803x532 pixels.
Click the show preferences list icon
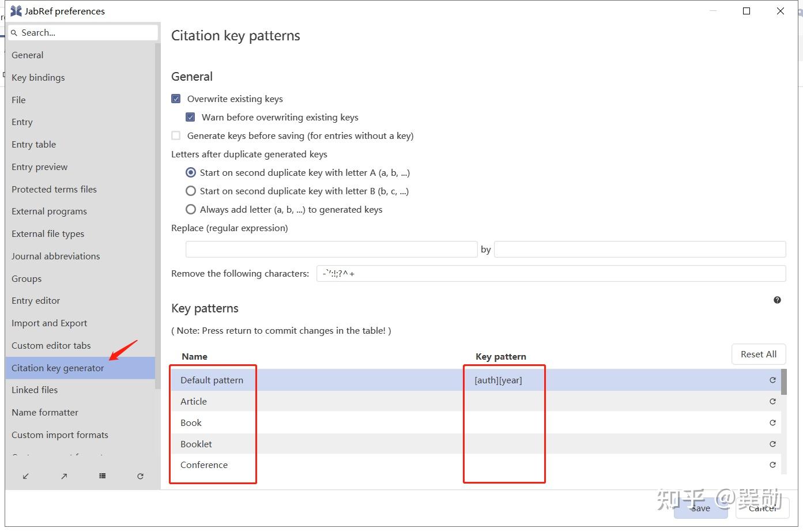coord(102,476)
